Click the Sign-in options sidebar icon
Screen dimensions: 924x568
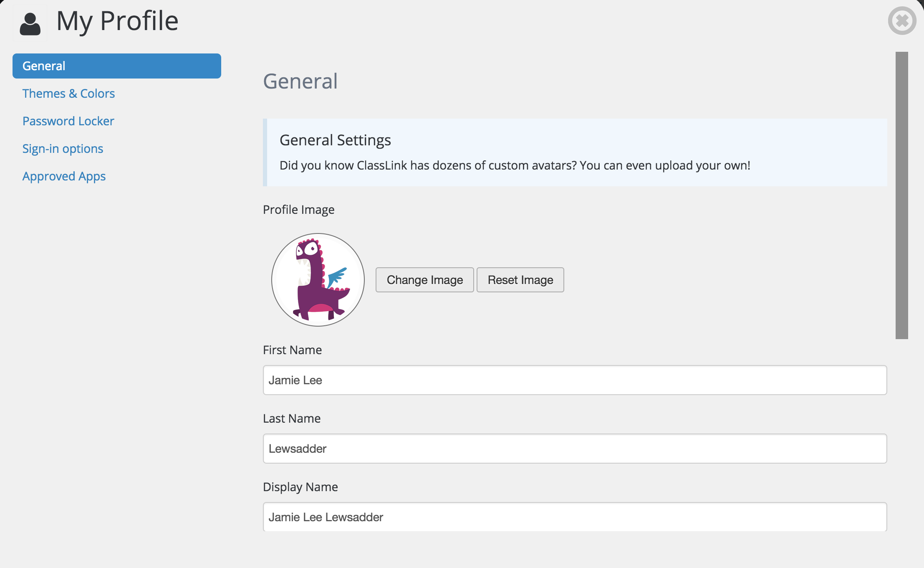click(x=63, y=148)
